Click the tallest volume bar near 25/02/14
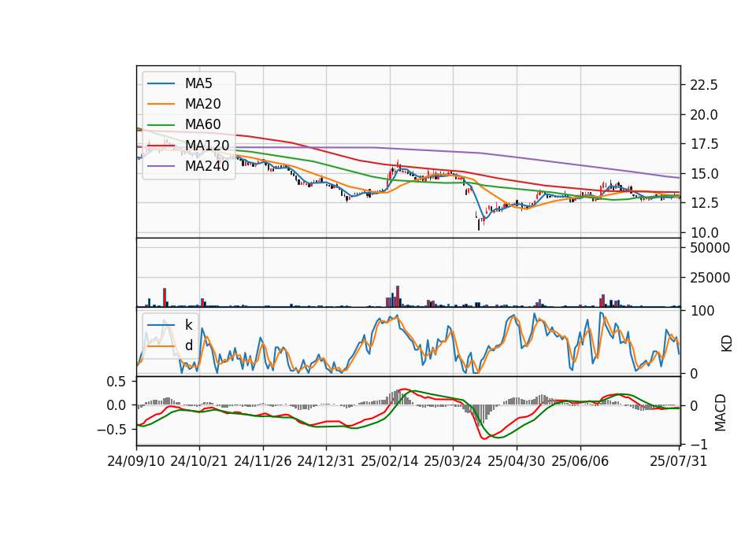The width and height of the screenshot is (756, 543). point(398,297)
